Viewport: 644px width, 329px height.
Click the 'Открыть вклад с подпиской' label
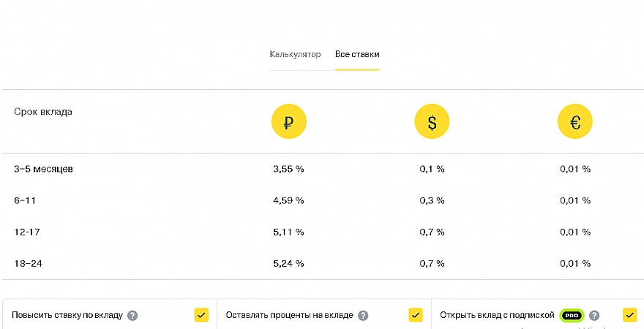[498, 316]
